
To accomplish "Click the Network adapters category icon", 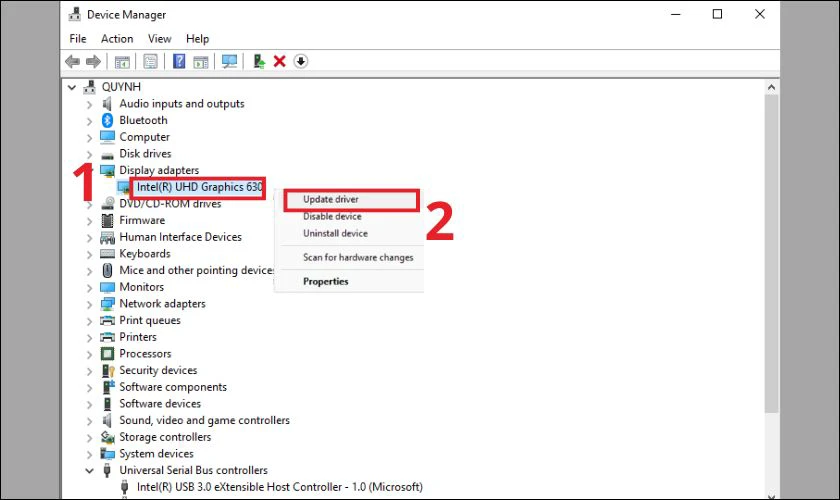I will tap(107, 304).
